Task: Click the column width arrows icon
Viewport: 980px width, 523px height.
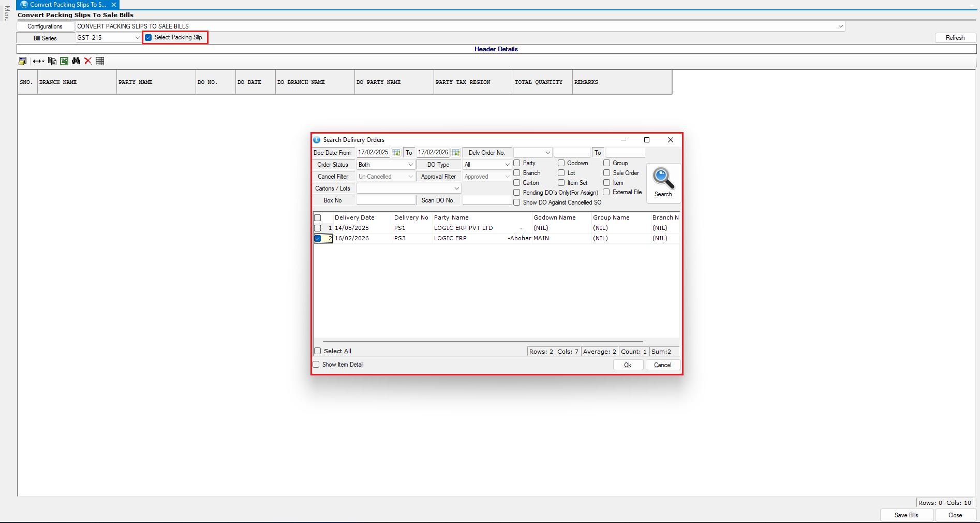Action: point(38,61)
